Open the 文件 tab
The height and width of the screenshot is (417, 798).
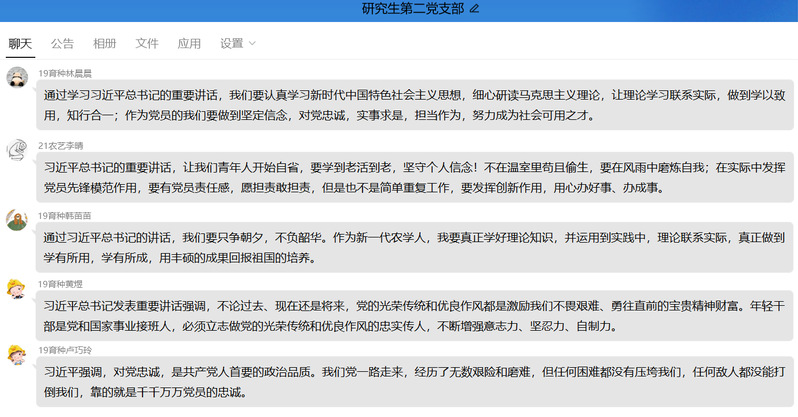[147, 44]
